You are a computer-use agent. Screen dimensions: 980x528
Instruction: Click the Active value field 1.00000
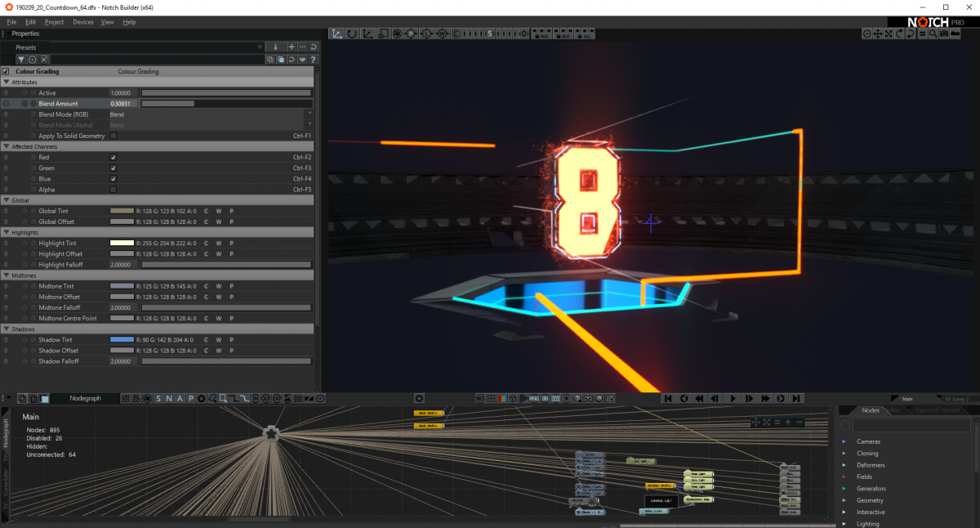pos(124,93)
